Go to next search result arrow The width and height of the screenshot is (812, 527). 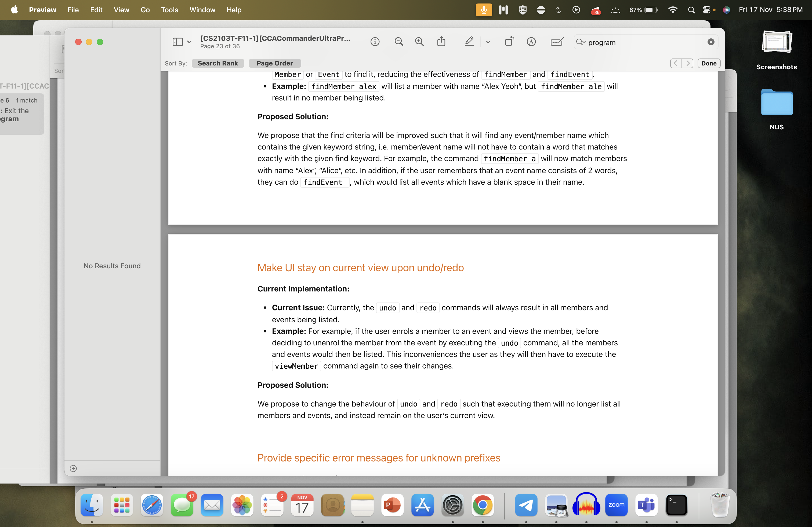click(687, 63)
